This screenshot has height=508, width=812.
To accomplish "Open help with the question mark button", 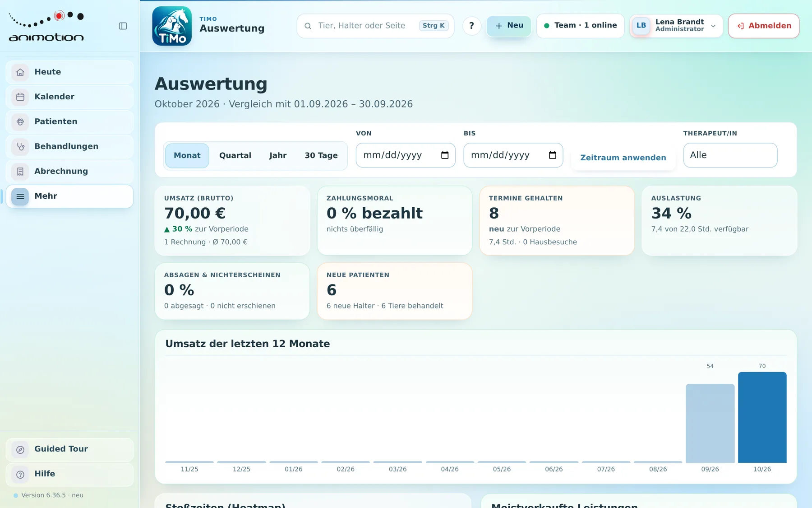I will 471,26.
